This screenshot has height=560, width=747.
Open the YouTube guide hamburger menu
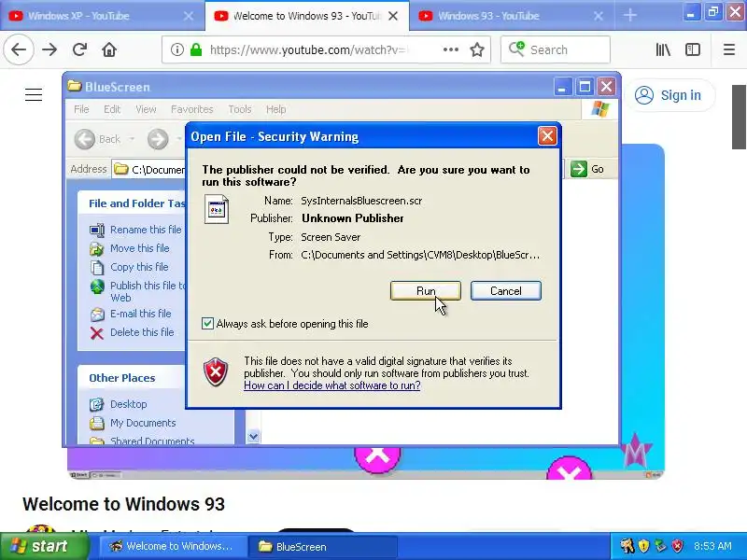click(34, 95)
